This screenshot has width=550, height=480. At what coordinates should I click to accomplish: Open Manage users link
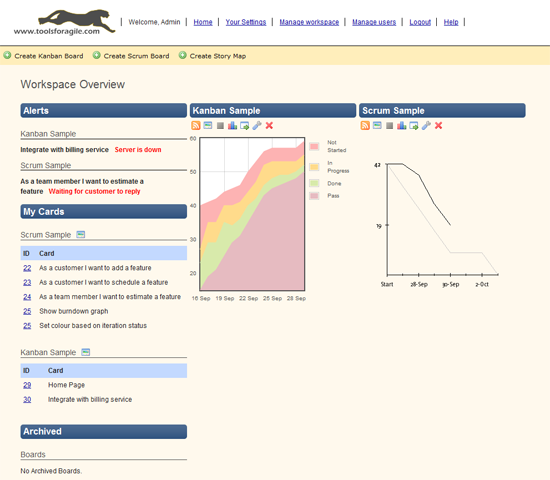point(374,22)
